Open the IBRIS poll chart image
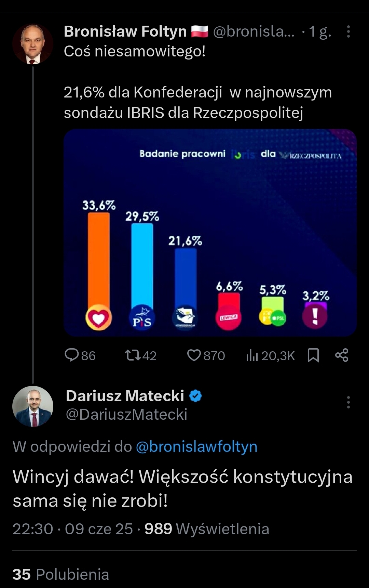369x588 pixels. coord(210,233)
